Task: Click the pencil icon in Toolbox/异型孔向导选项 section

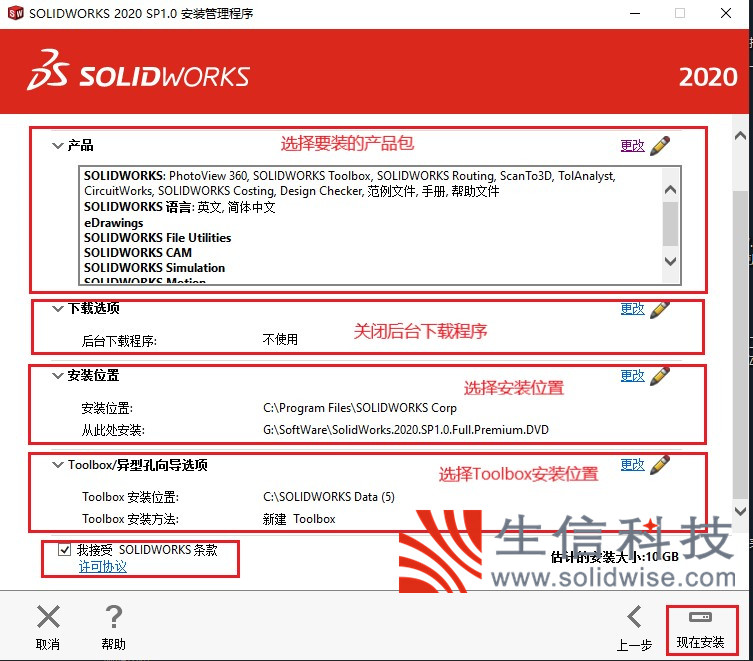Action: point(660,465)
